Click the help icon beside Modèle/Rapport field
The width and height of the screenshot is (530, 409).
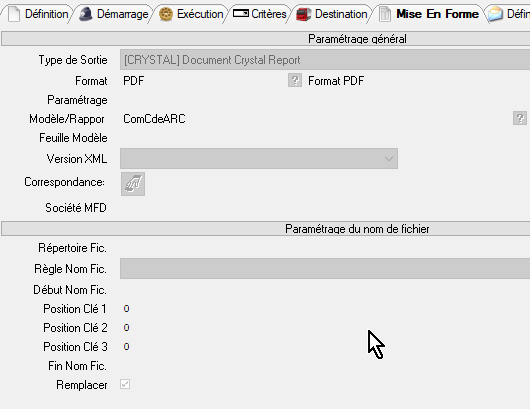(x=520, y=118)
